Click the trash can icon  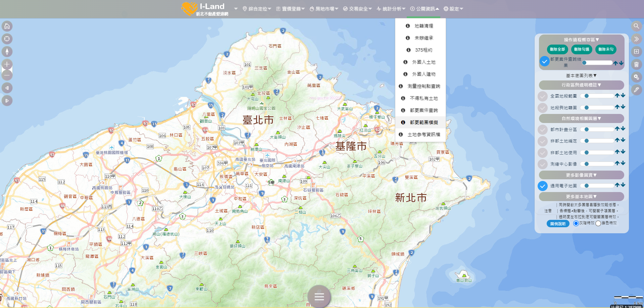point(636,64)
